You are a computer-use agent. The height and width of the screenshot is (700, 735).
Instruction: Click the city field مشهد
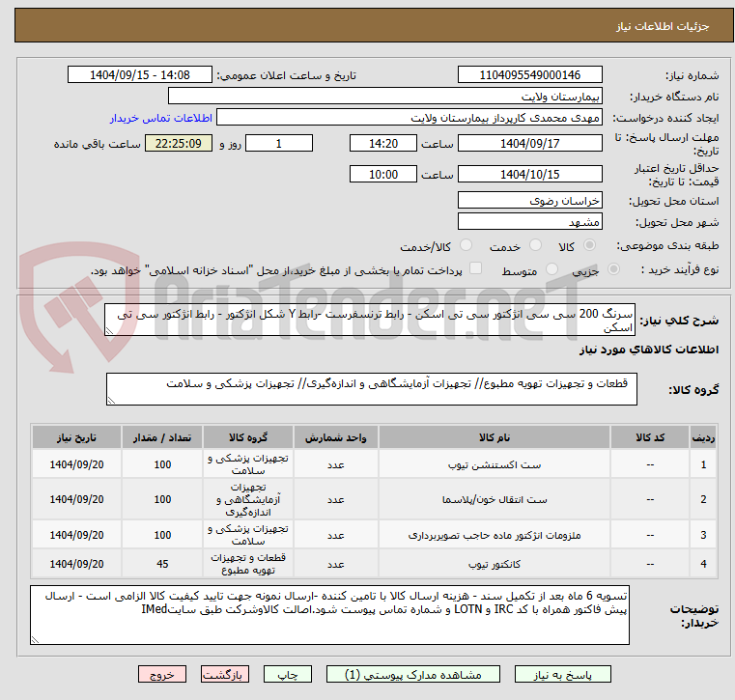pos(529,221)
